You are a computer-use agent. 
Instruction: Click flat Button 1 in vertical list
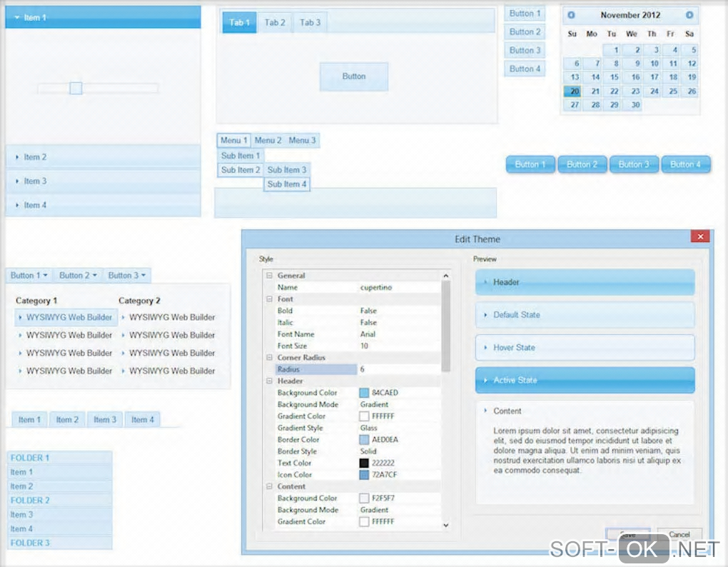(525, 14)
